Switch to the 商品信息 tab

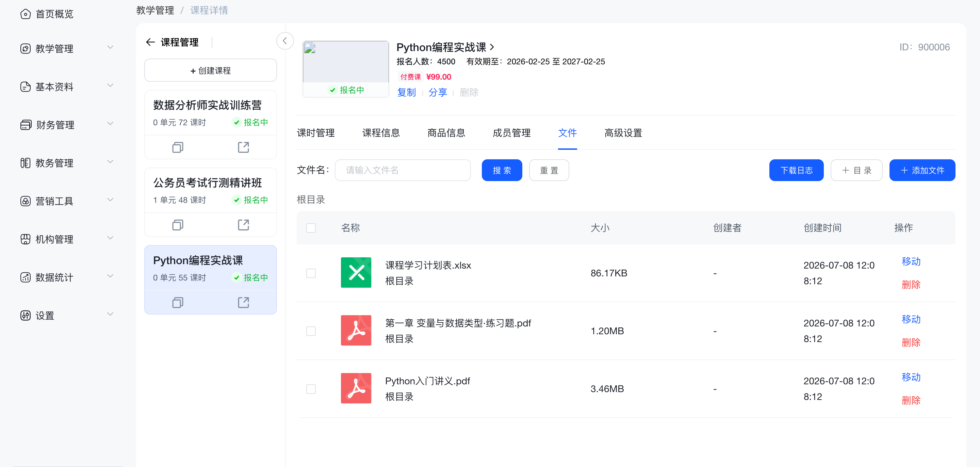446,133
